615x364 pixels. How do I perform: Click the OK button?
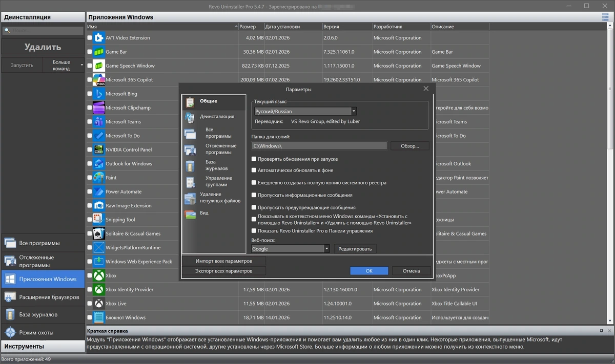[x=369, y=271]
